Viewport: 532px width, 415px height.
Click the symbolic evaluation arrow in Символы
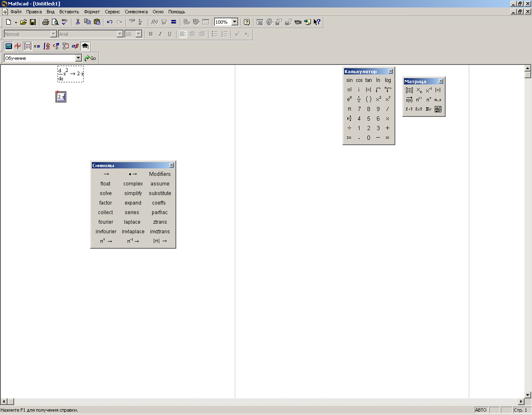point(106,174)
